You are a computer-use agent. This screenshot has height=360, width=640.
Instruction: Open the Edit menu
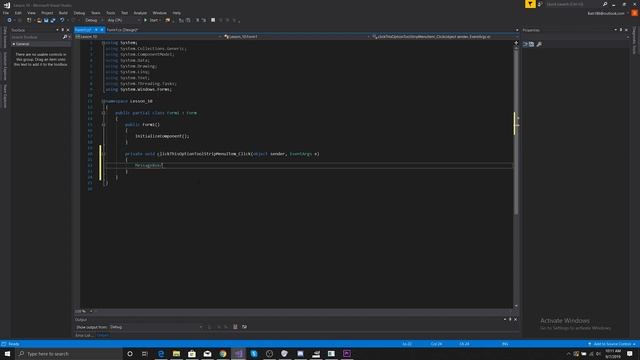18,13
